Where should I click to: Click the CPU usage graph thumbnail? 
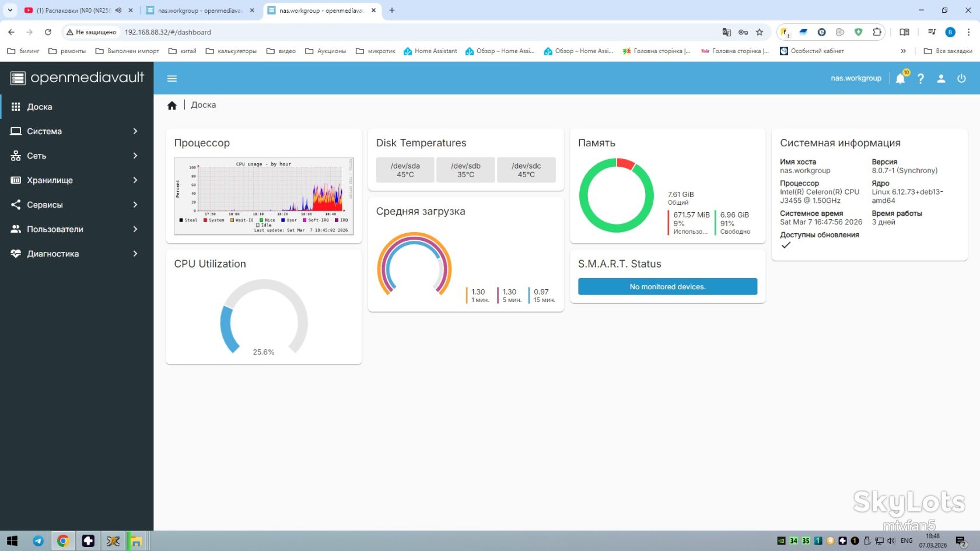(x=264, y=196)
